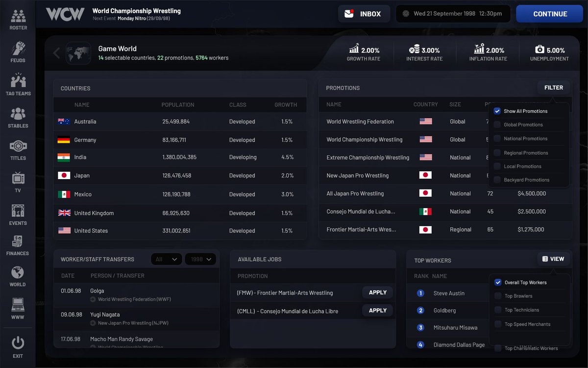Click rank 1 badge beside Steve Austin
Screen dimensions: 588x368
coord(420,293)
